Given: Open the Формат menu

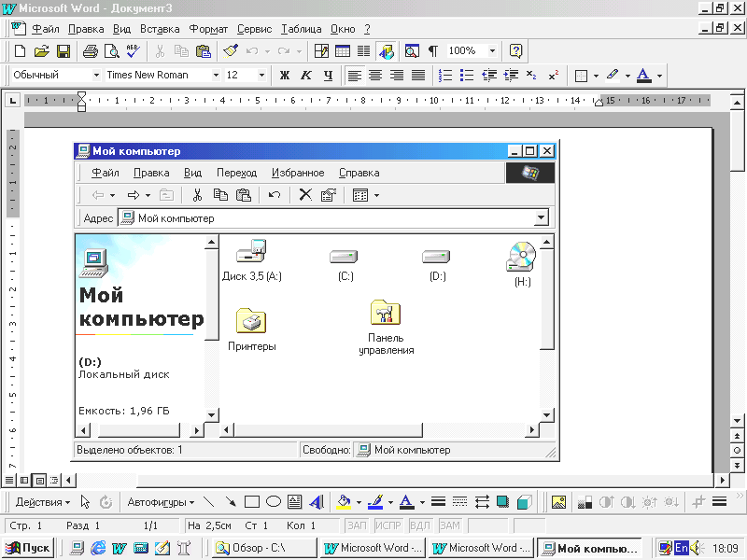Looking at the screenshot, I should tap(208, 29).
